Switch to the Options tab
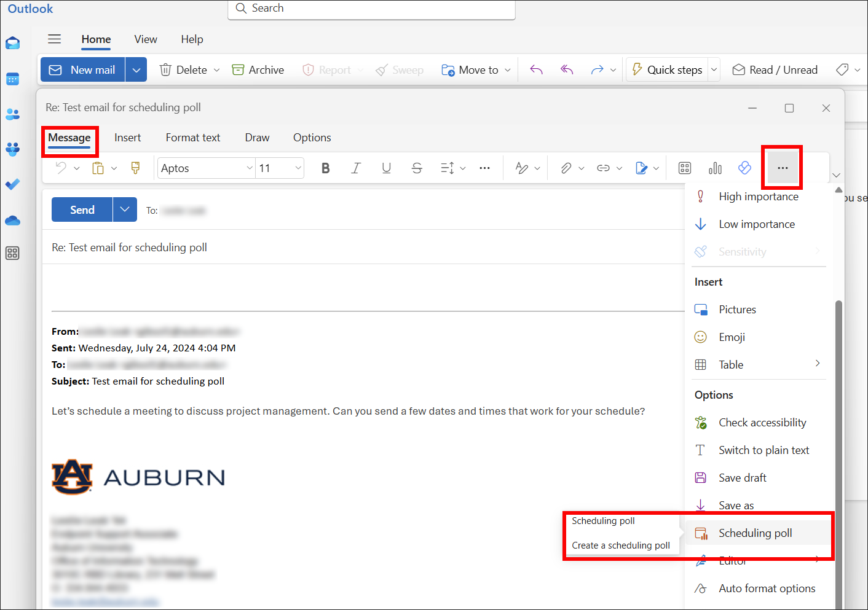 click(312, 138)
